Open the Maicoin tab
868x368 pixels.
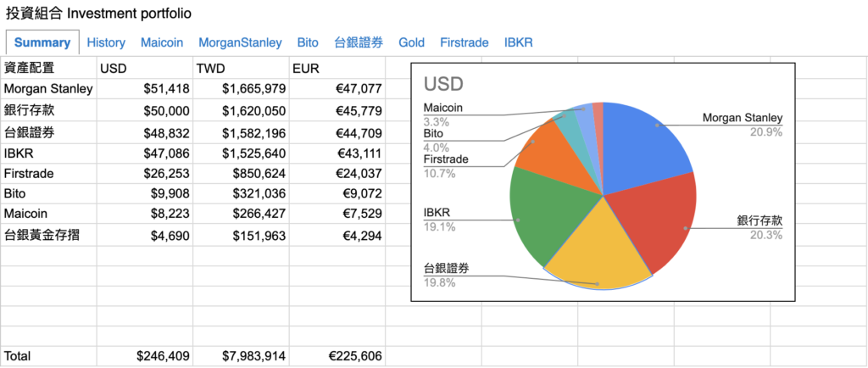tap(162, 42)
